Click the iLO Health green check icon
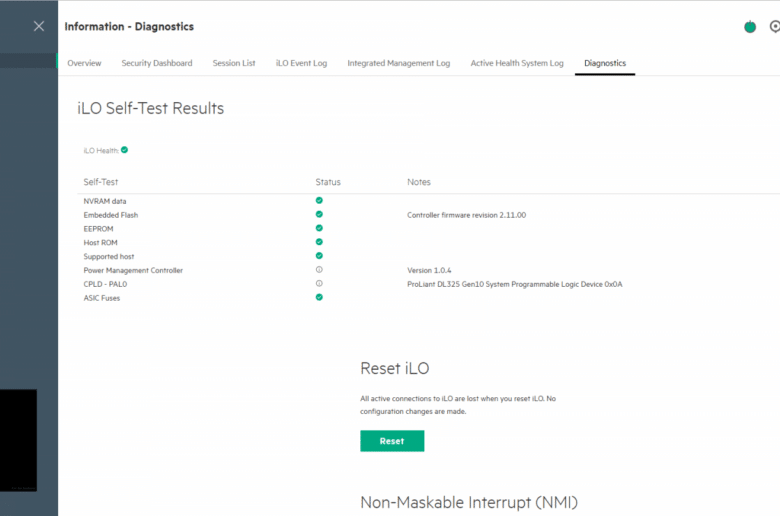This screenshot has height=516, width=780. click(x=124, y=150)
